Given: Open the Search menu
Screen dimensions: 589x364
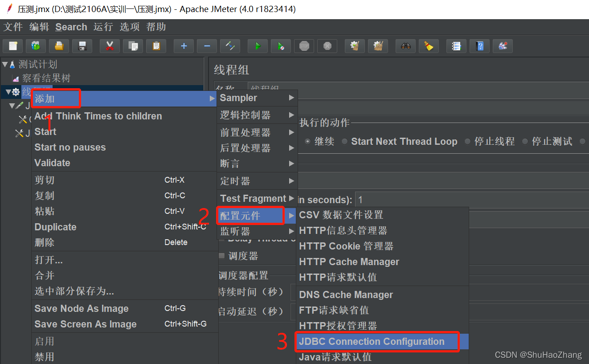Looking at the screenshot, I should point(71,27).
